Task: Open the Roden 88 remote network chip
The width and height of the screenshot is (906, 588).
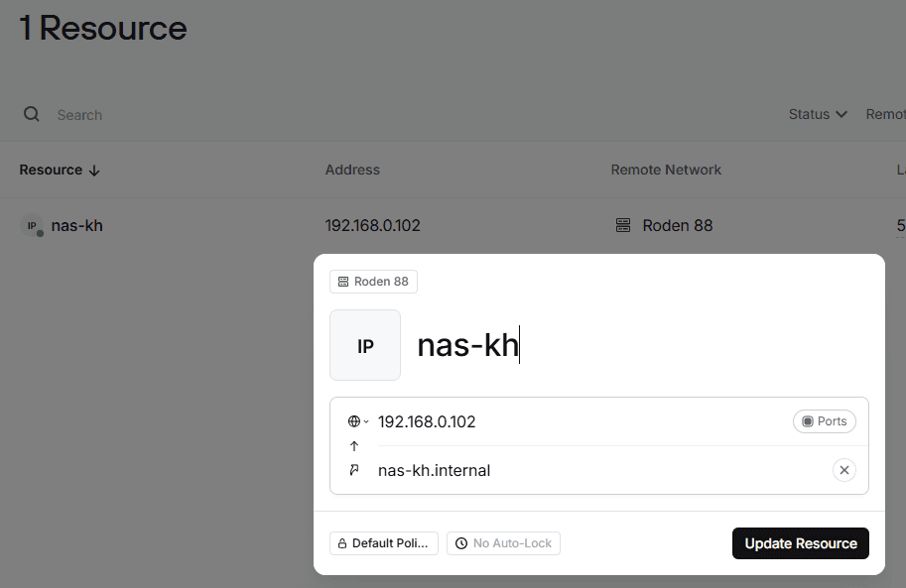Action: (373, 282)
